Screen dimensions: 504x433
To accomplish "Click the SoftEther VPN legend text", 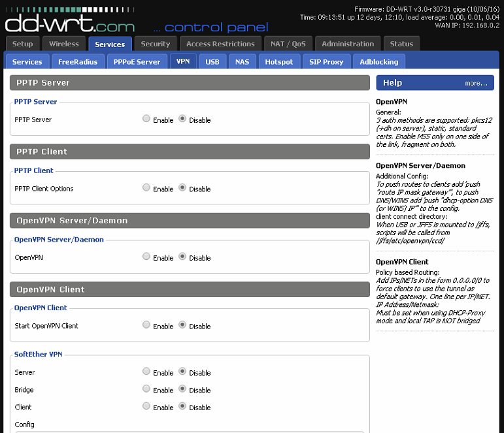I will pyautogui.click(x=39, y=354).
